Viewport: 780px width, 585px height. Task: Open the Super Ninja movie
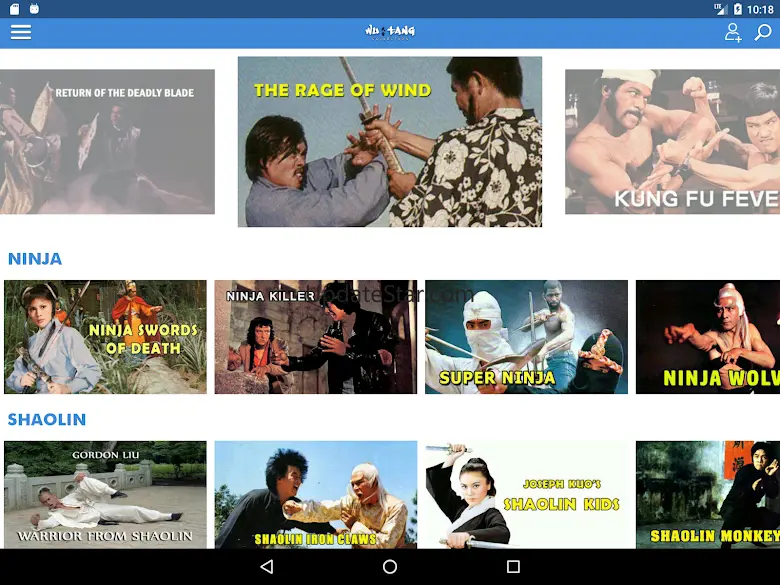526,337
